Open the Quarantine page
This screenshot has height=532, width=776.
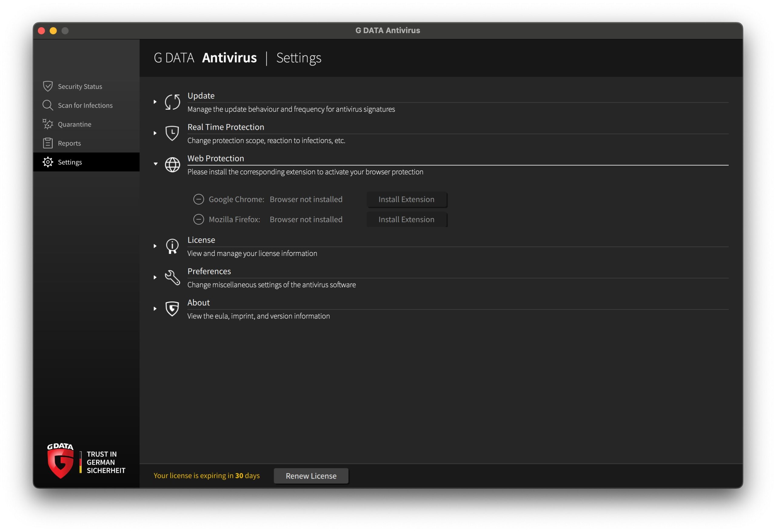click(86, 124)
